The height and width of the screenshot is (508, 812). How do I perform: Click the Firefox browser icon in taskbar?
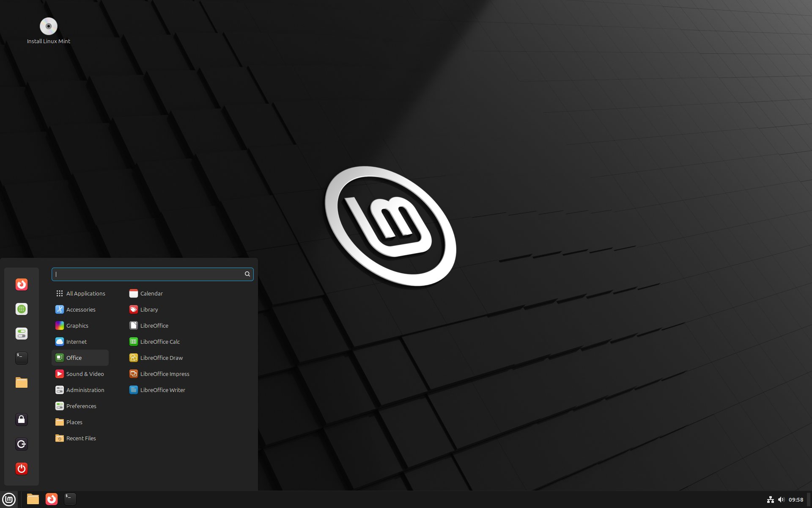(x=52, y=499)
